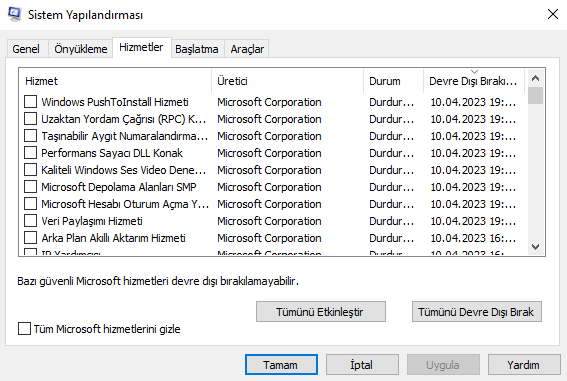Cancel with the İptal button
This screenshot has width=567, height=381.
point(362,365)
